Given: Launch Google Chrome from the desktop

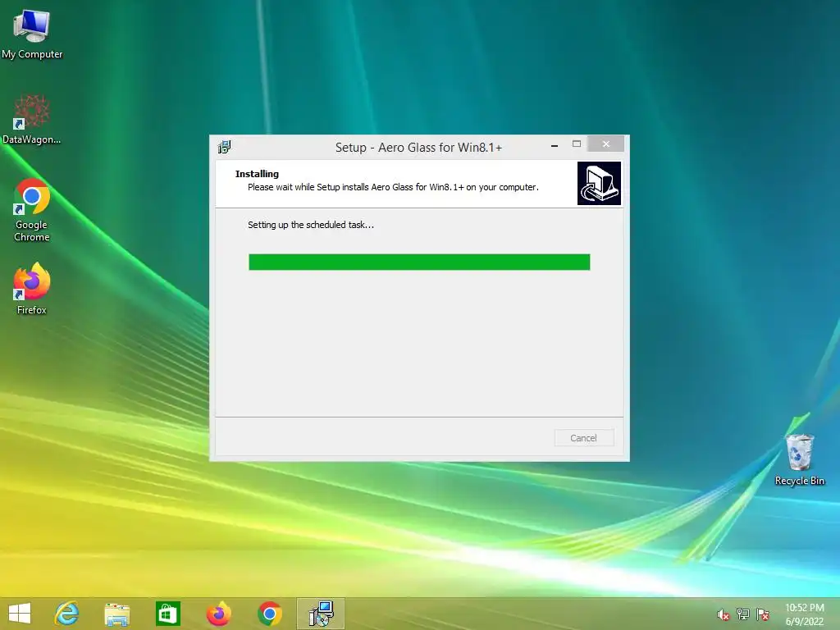Looking at the screenshot, I should click(x=32, y=210).
